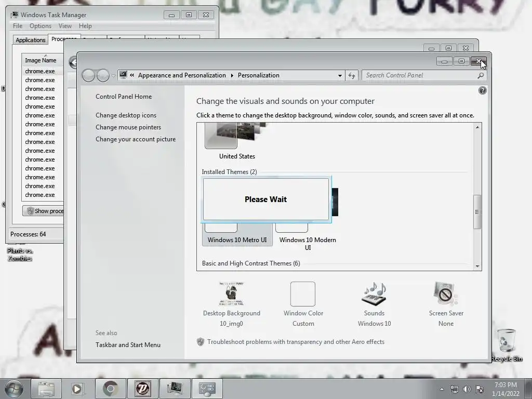Go forward with the forward arrow button
This screenshot has height=399, width=532.
tap(103, 75)
